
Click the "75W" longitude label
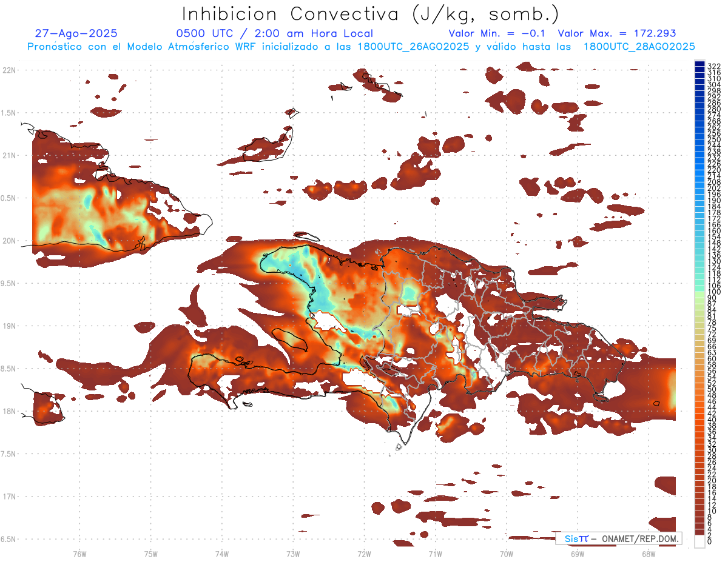pyautogui.click(x=151, y=554)
